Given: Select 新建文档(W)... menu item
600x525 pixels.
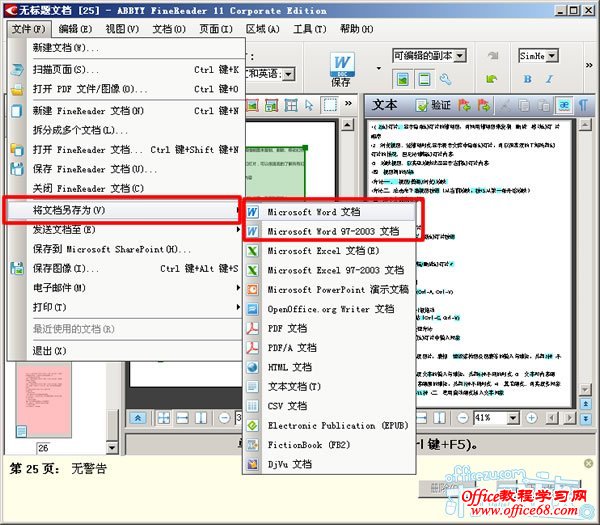Looking at the screenshot, I should (x=124, y=48).
